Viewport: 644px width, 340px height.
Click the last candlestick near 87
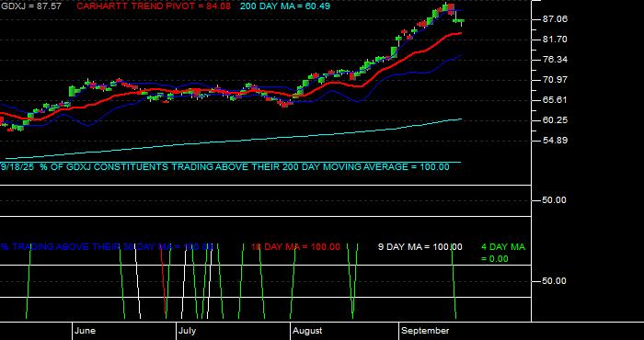click(x=462, y=21)
